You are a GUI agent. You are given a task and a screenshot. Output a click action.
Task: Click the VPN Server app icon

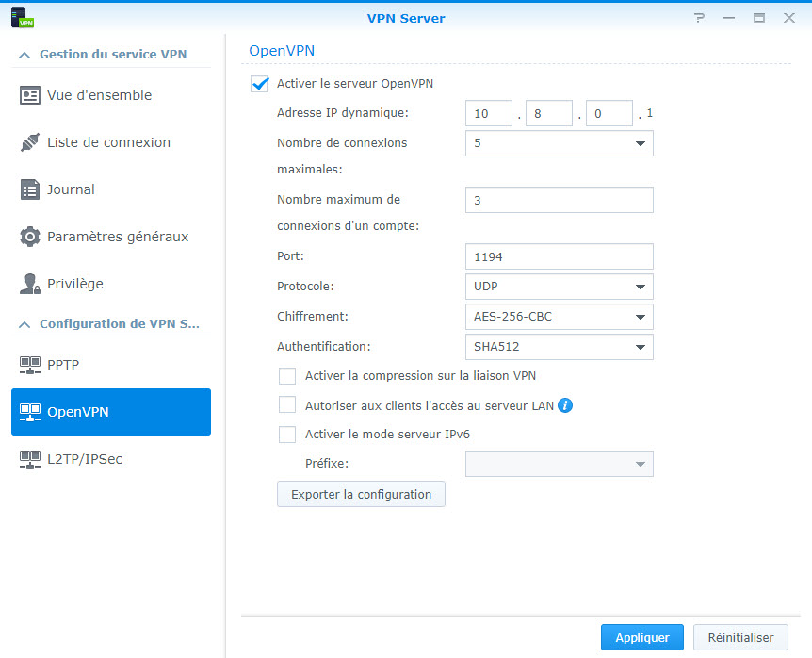(23, 18)
